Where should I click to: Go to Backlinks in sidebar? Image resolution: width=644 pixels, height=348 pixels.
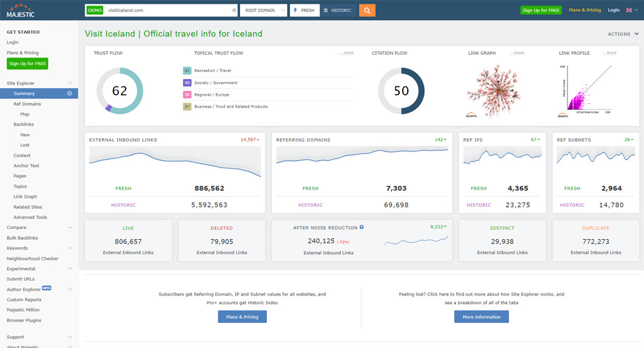point(23,124)
